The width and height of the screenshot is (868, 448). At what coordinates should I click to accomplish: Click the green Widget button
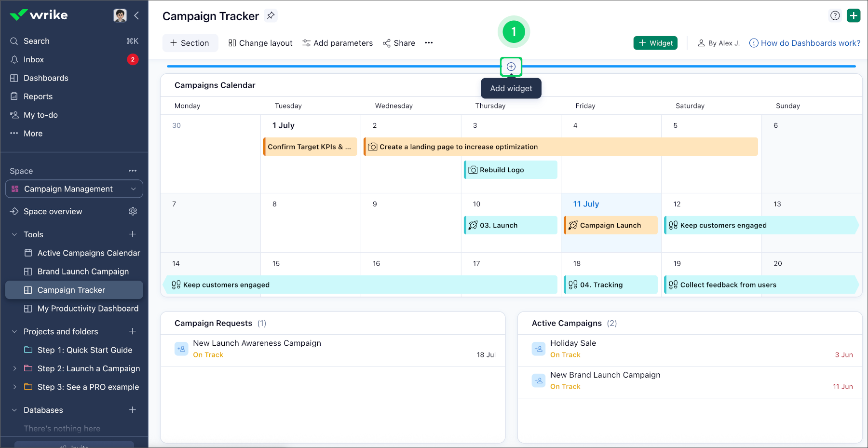(655, 43)
